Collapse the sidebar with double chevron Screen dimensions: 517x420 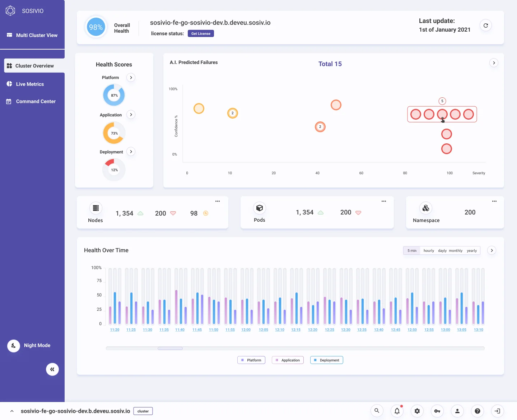pos(52,369)
